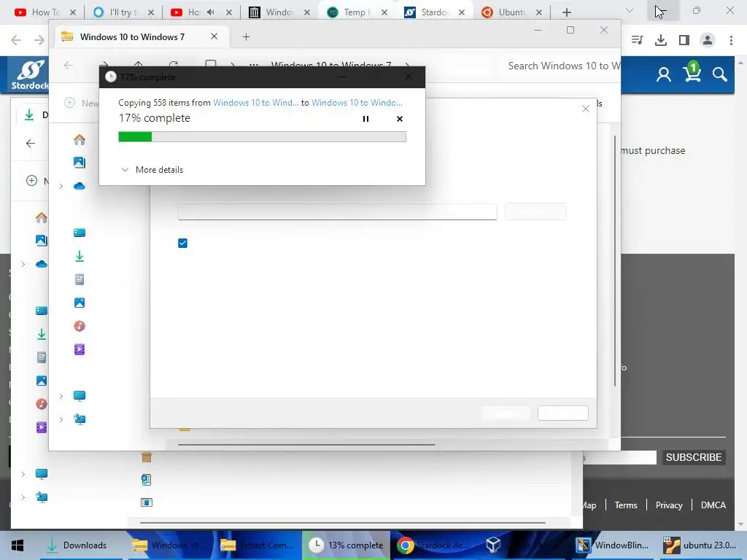747x560 pixels.
Task: Expand This PC node in front Explorer sidebar
Action: pos(61,396)
